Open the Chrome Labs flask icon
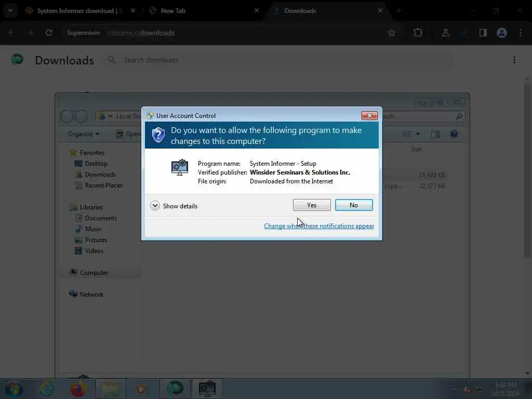 click(445, 33)
